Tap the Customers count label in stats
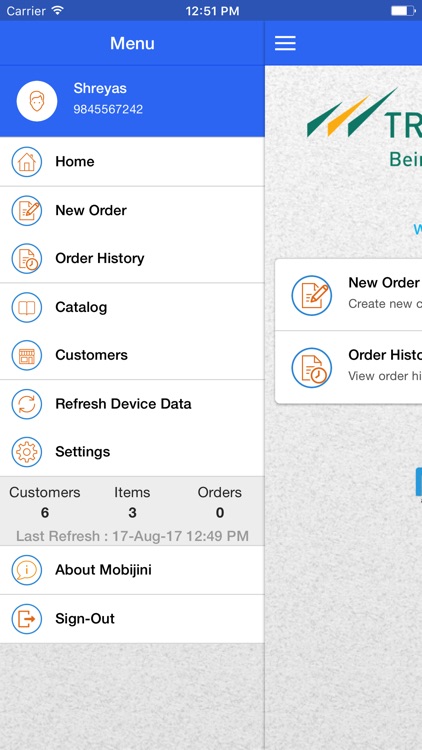This screenshot has width=422, height=750. pos(44,492)
